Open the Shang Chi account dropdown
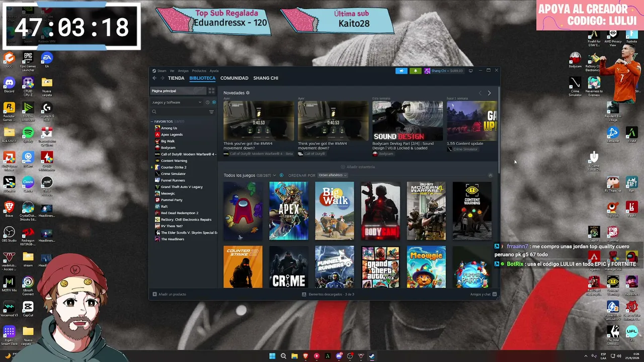The height and width of the screenshot is (362, 644). tap(444, 71)
